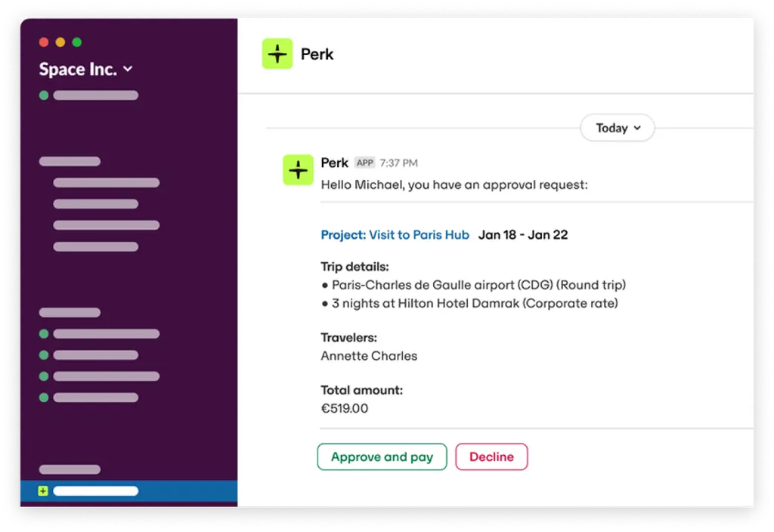The height and width of the screenshot is (532, 774).
Task: Click the total amount €519.00
Action: (x=345, y=409)
